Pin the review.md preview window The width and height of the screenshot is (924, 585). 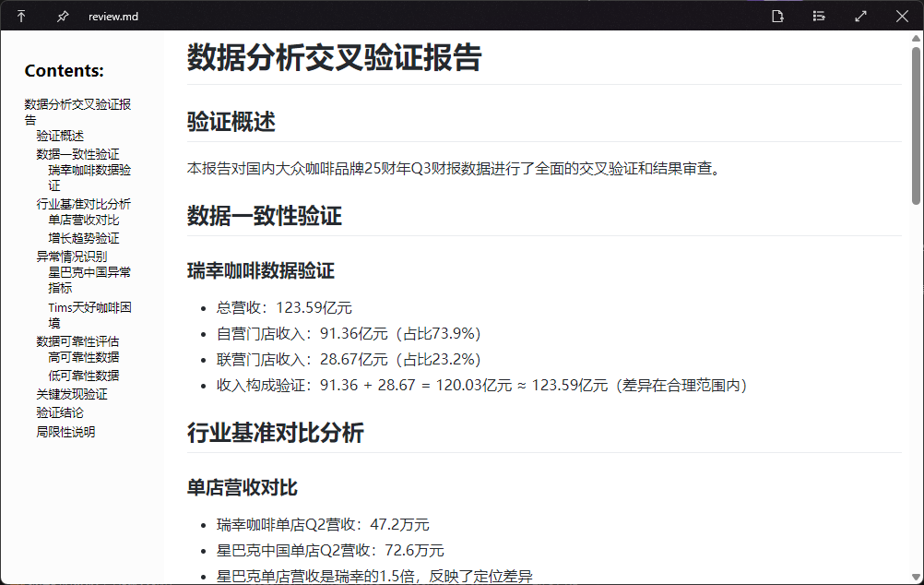point(62,17)
